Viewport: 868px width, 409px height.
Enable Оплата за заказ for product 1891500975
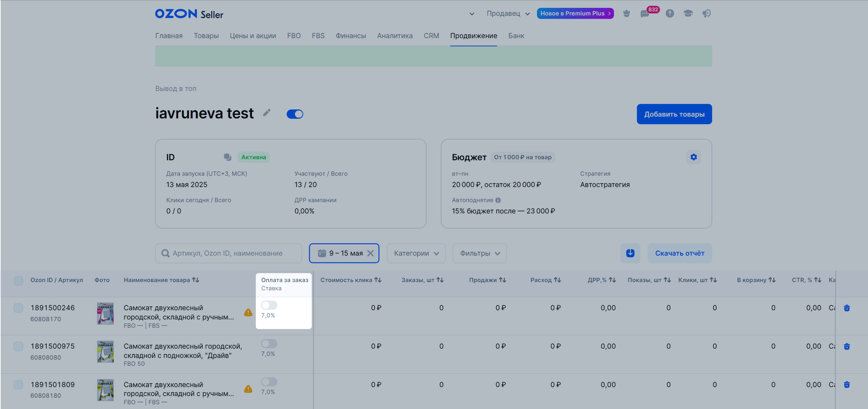click(269, 344)
